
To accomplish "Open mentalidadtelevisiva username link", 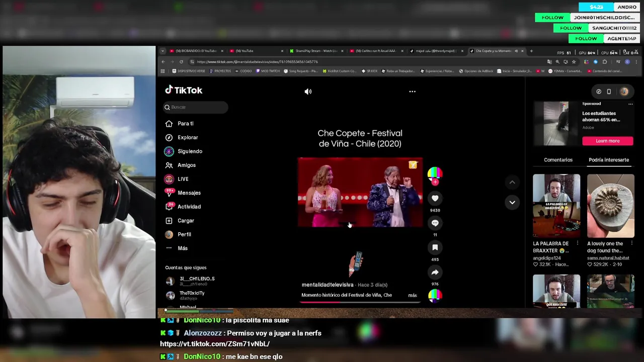I will 328,285.
